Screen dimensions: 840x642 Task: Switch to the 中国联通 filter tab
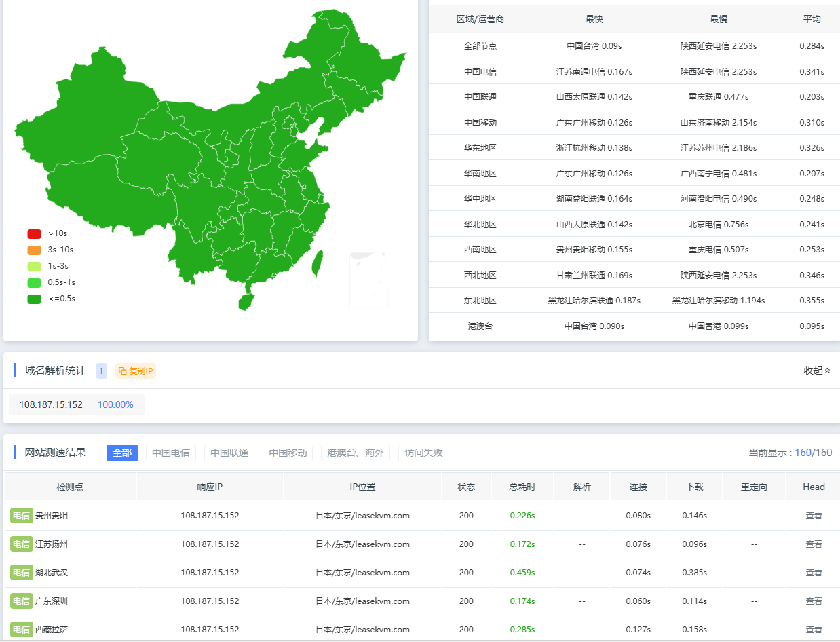pyautogui.click(x=229, y=453)
